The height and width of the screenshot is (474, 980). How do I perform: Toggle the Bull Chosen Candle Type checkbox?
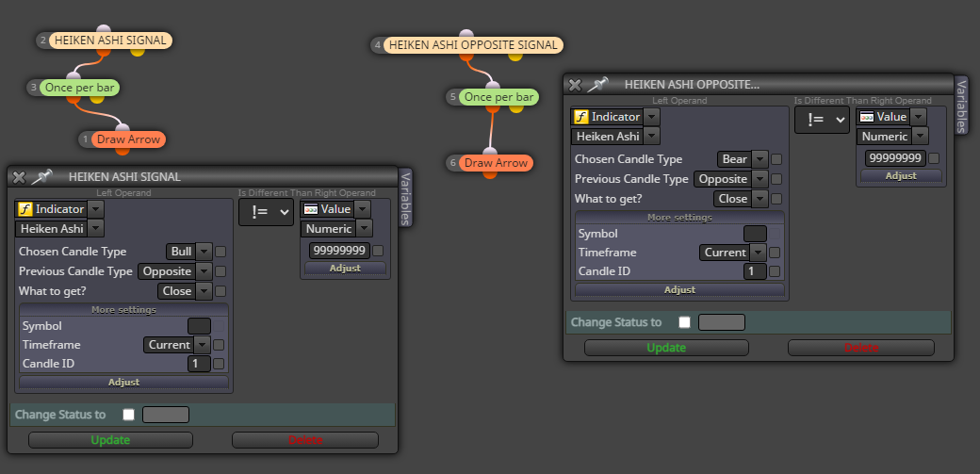tap(220, 252)
